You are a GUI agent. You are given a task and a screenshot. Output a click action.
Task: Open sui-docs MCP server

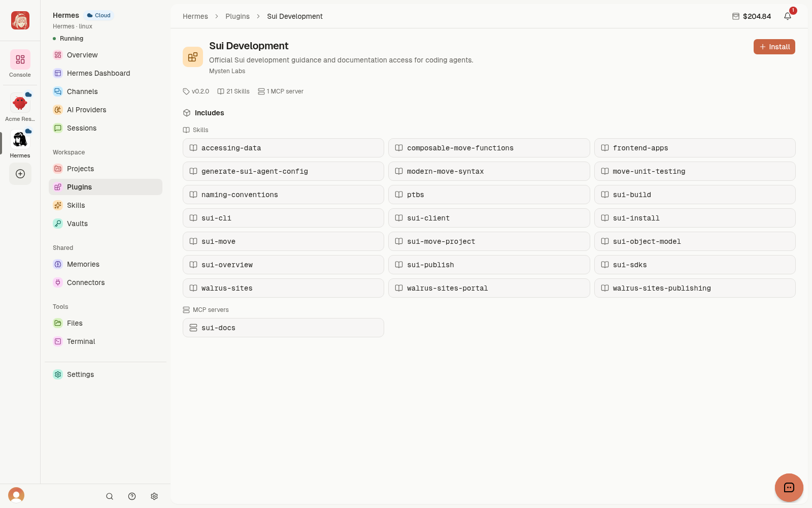(283, 328)
